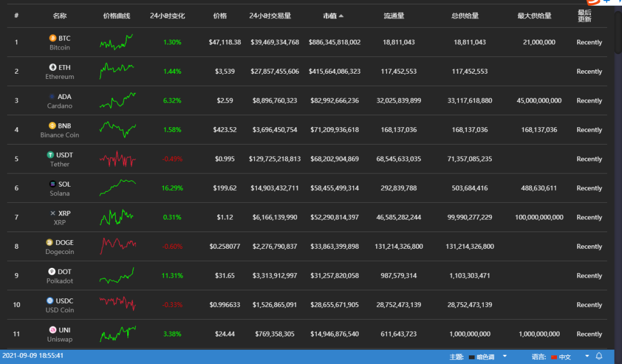
Task: Sort by the 名称 name column header
Action: pos(59,16)
